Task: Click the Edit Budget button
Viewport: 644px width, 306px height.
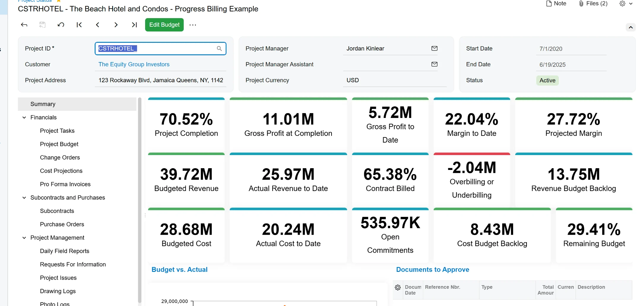Action: [164, 25]
